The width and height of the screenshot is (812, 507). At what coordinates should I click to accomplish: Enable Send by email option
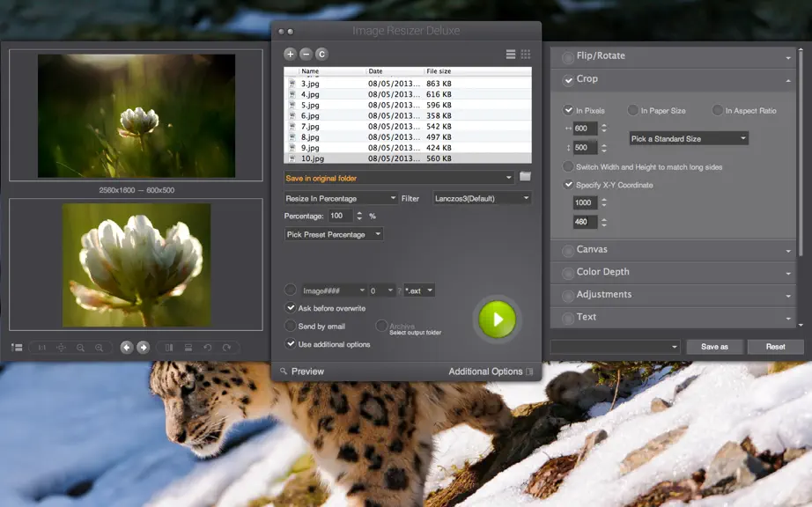pos(291,326)
